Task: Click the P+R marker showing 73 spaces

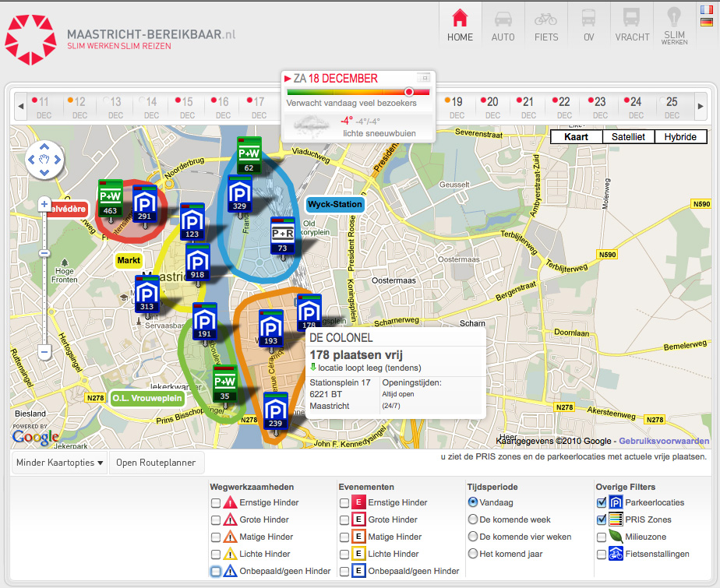Action: 282,236
